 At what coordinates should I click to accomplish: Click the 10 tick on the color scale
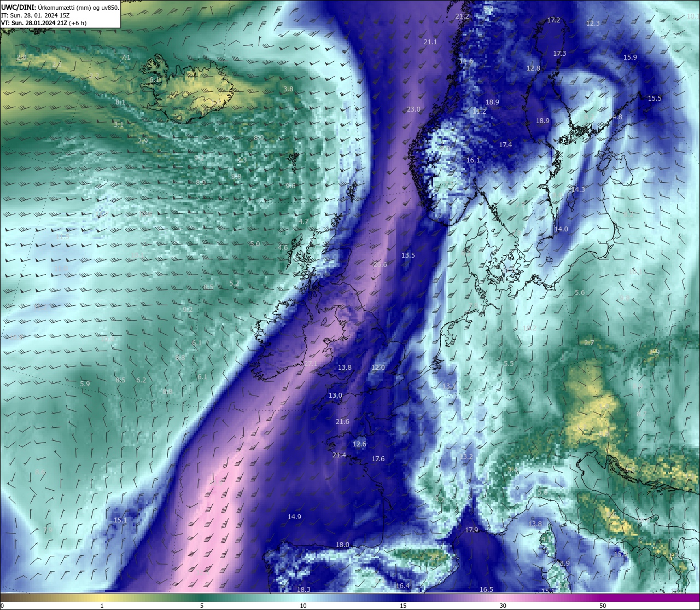pos(303,605)
